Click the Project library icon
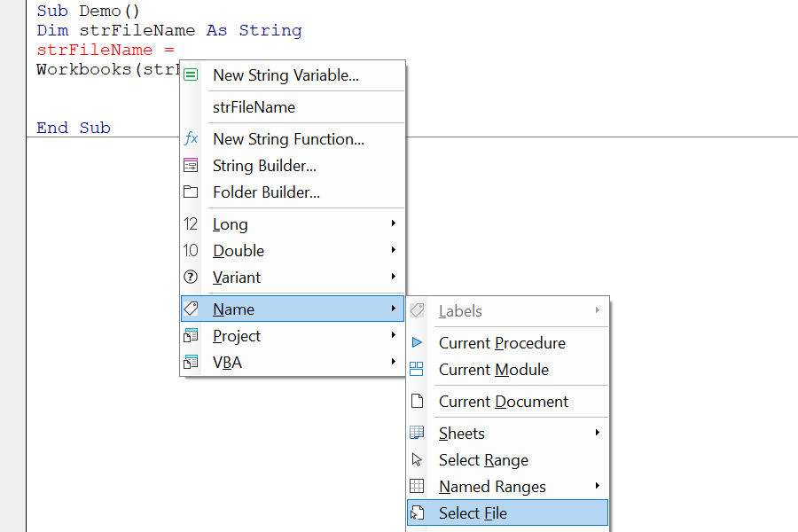The image size is (798, 532). tap(191, 335)
